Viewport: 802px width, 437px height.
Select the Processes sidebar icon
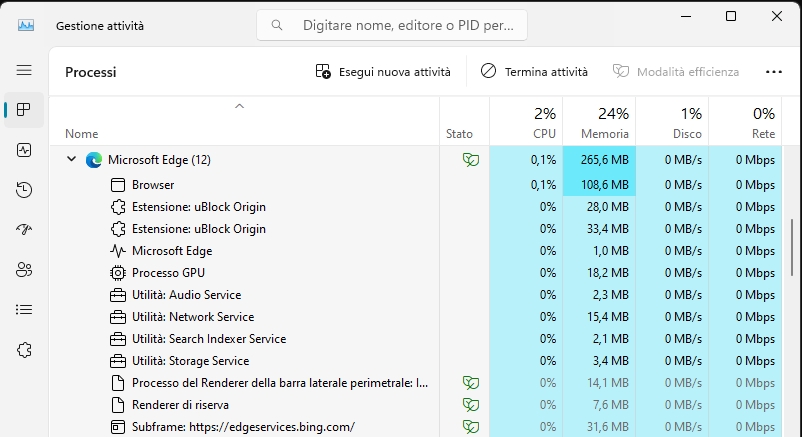(x=24, y=110)
